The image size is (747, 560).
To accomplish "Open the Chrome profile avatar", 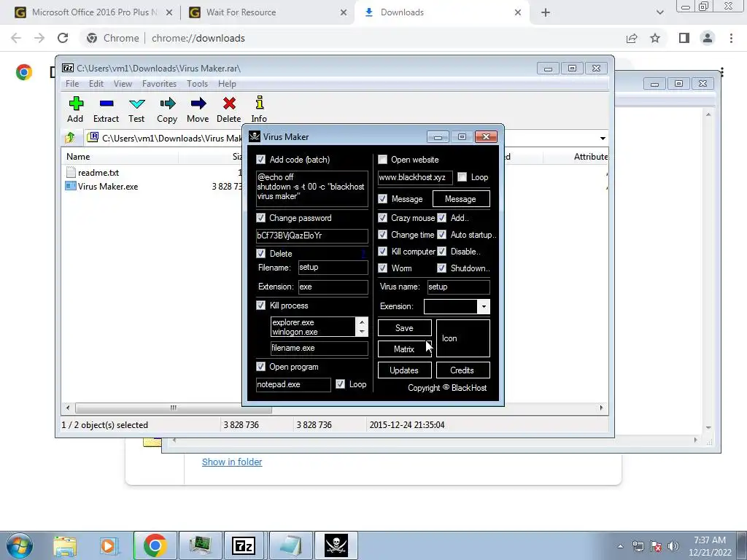I will coord(708,38).
